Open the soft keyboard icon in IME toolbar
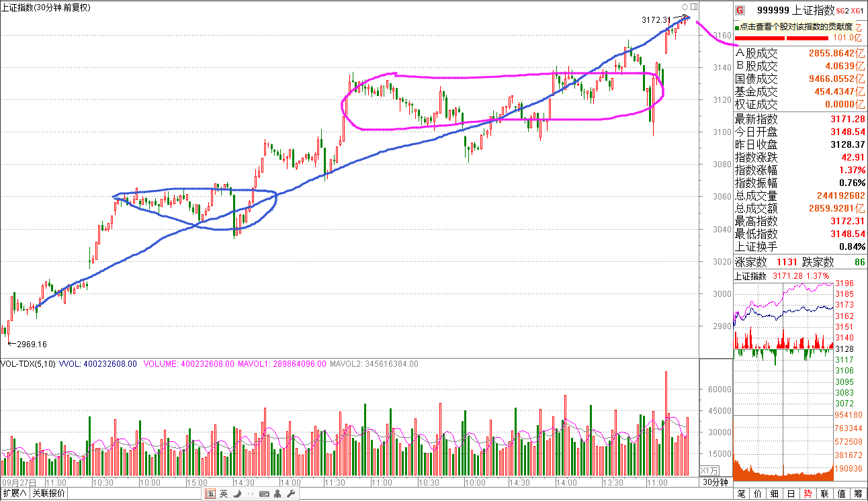 (x=264, y=494)
